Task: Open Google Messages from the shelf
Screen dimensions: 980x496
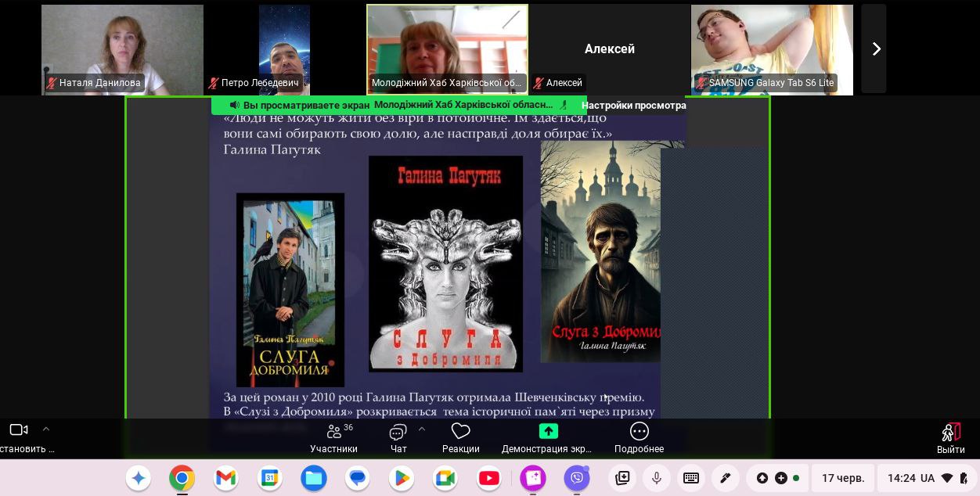Action: click(358, 478)
